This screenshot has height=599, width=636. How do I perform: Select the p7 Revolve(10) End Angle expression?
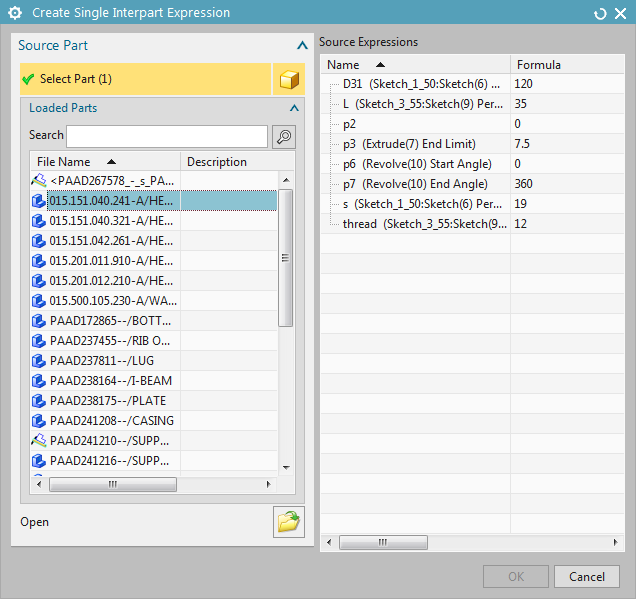pyautogui.click(x=473, y=184)
